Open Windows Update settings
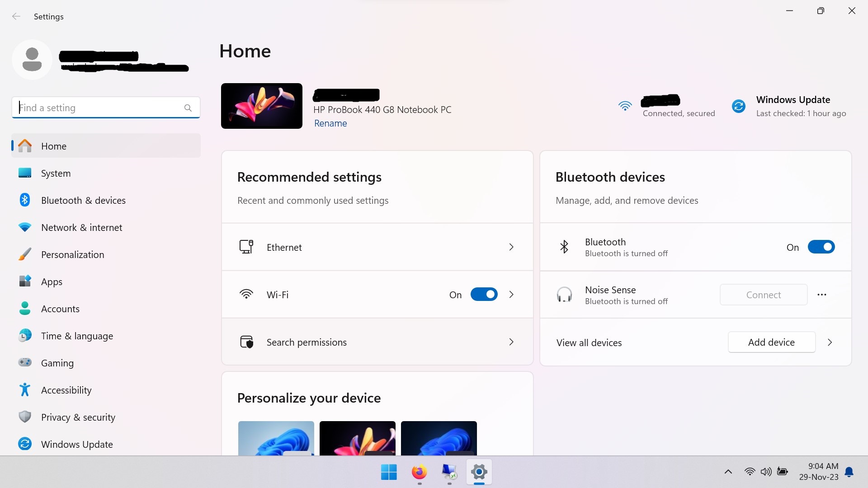Screen dimensions: 868x488 coord(76,444)
